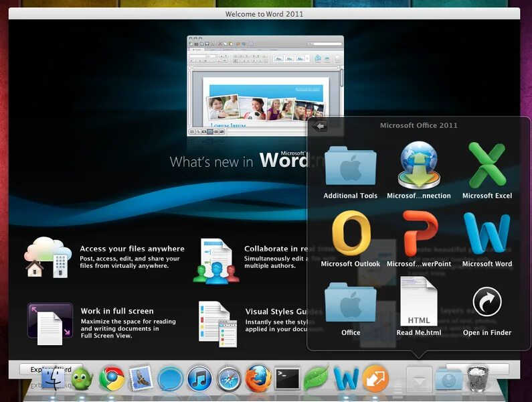532x402 pixels.
Task: Launch Microsoft Outlook from the stack
Action: pyautogui.click(x=351, y=233)
